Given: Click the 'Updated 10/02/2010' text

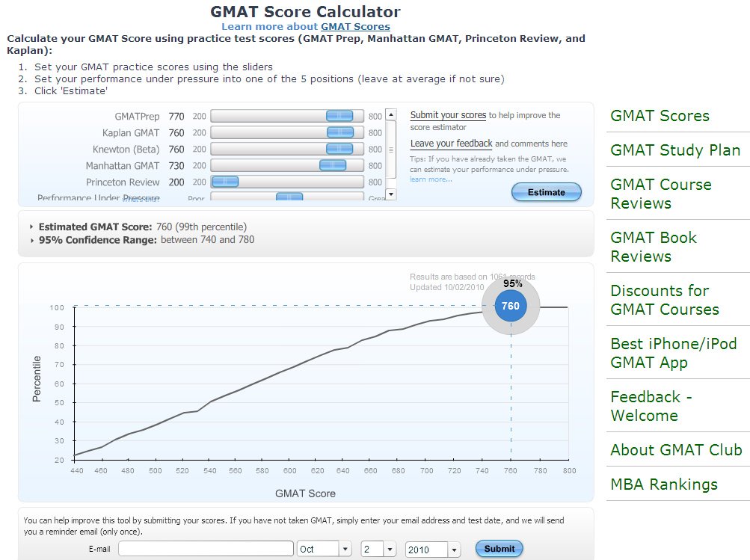Looking at the screenshot, I should point(446,287).
